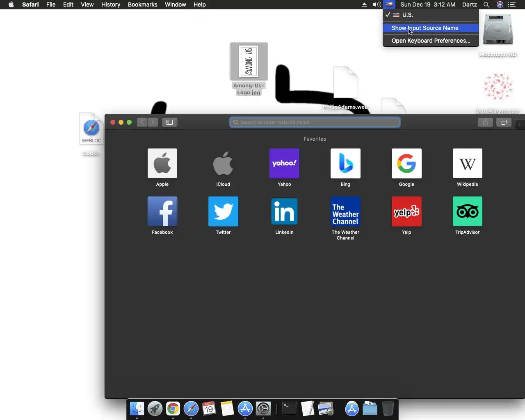Click the eject icon in menu bar

(364, 5)
